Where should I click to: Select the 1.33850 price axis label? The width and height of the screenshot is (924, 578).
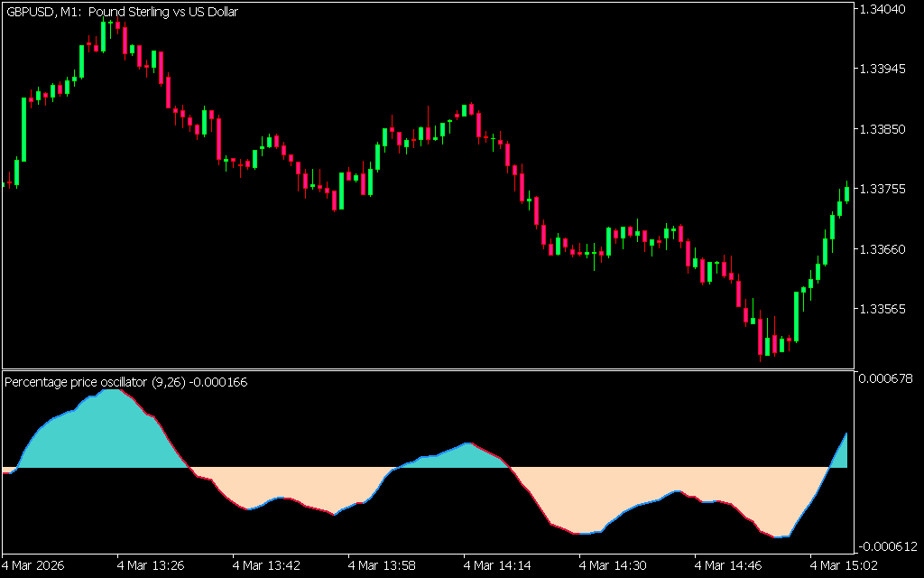(886, 129)
